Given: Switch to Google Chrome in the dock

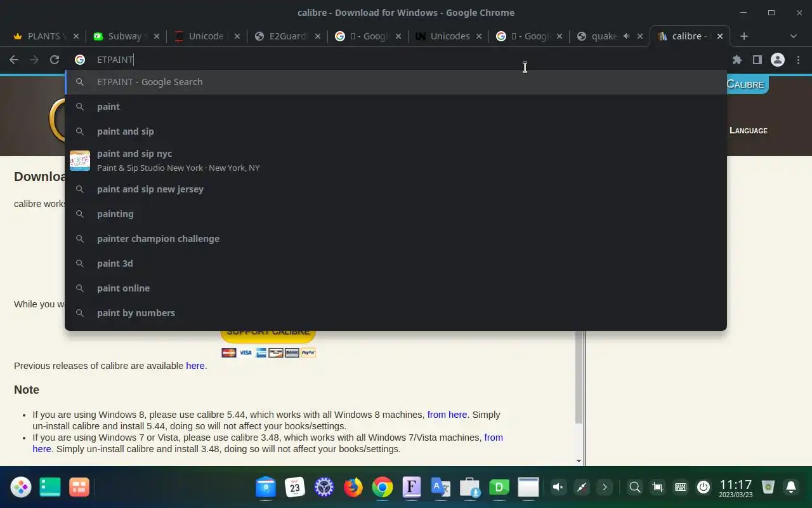Looking at the screenshot, I should pyautogui.click(x=383, y=487).
